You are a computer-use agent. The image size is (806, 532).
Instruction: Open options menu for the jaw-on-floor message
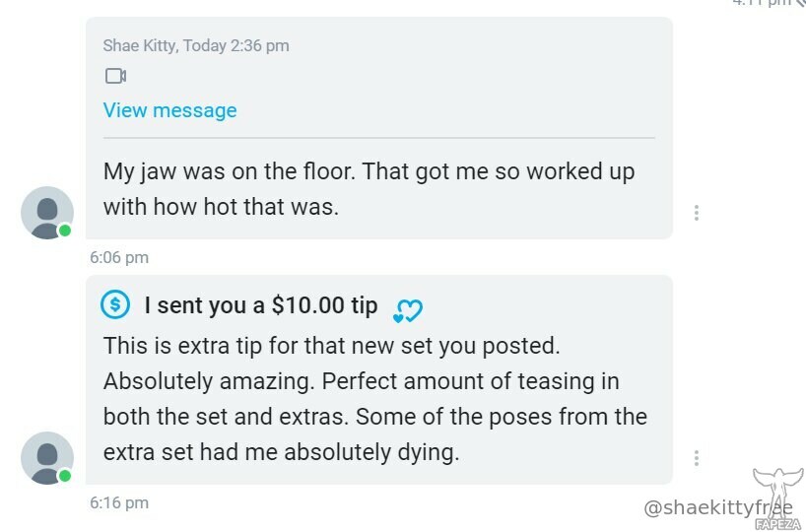(x=697, y=212)
